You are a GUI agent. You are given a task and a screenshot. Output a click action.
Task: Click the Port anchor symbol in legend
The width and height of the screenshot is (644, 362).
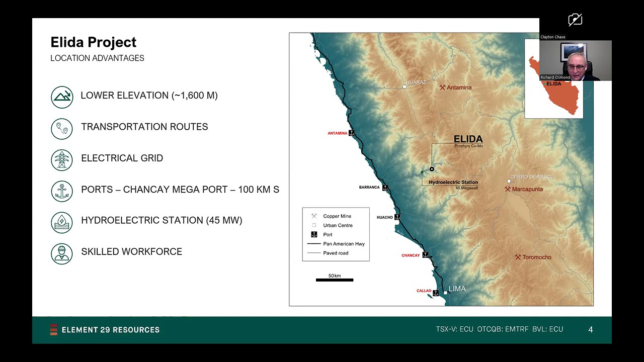click(314, 235)
